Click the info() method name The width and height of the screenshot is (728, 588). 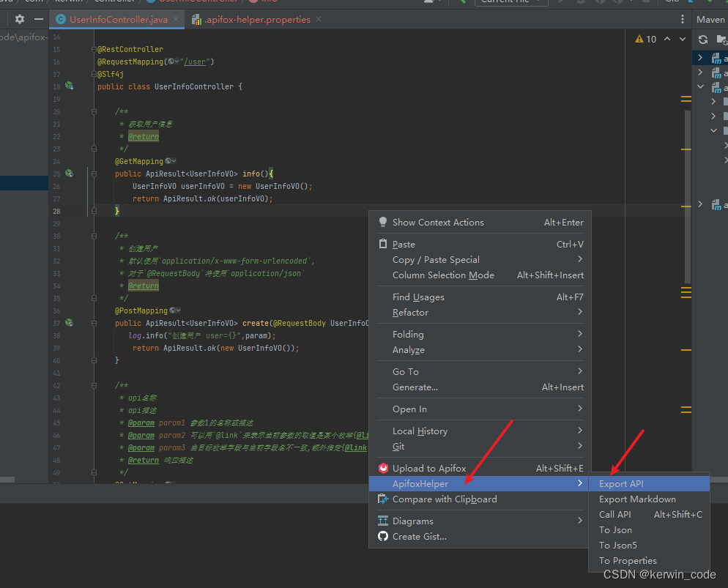(x=251, y=174)
